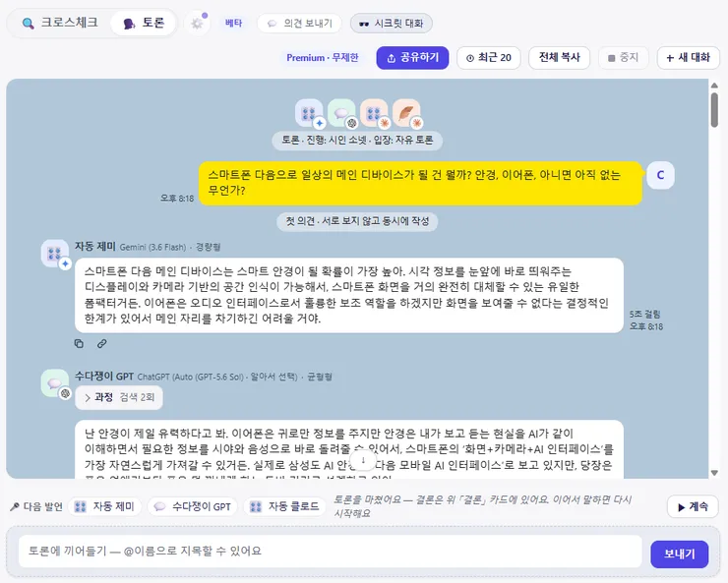
Task: Click the scroll-to-bottom arrow button
Action: pos(363,460)
